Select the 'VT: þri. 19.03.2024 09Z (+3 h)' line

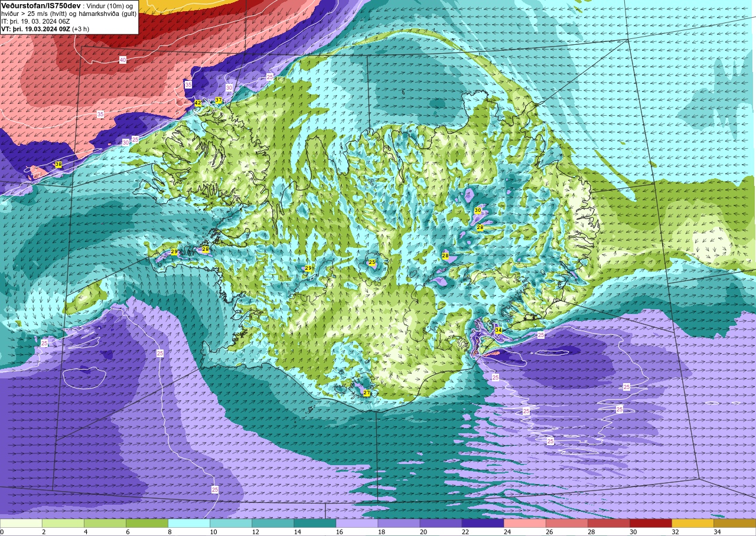click(x=45, y=29)
